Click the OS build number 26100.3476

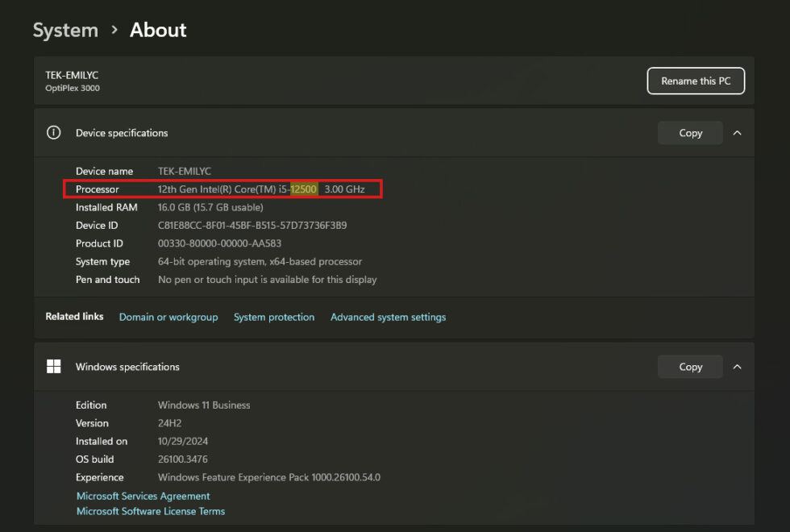tap(183, 459)
